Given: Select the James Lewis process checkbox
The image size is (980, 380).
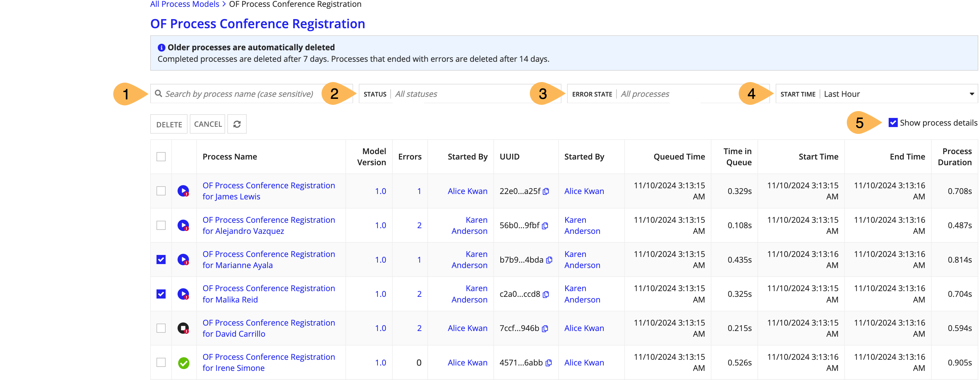Looking at the screenshot, I should [x=161, y=191].
